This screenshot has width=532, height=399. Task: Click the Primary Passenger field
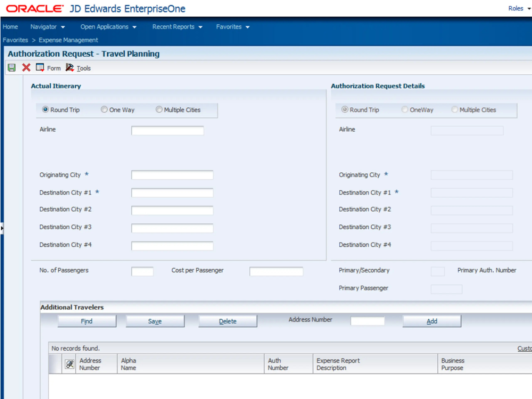(447, 289)
